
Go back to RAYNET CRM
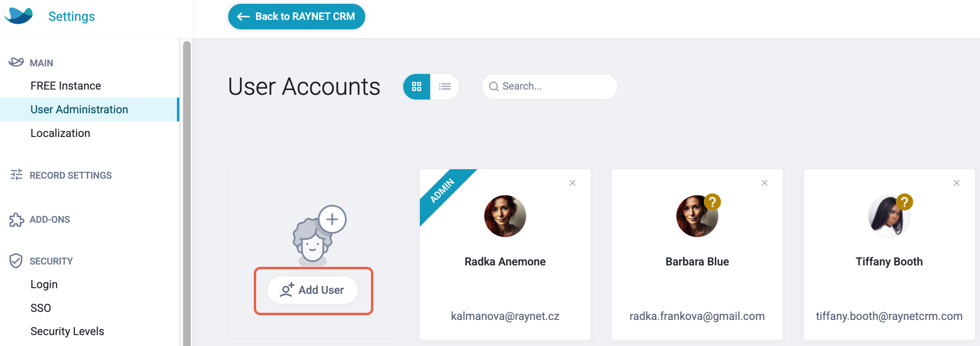[x=296, y=17]
